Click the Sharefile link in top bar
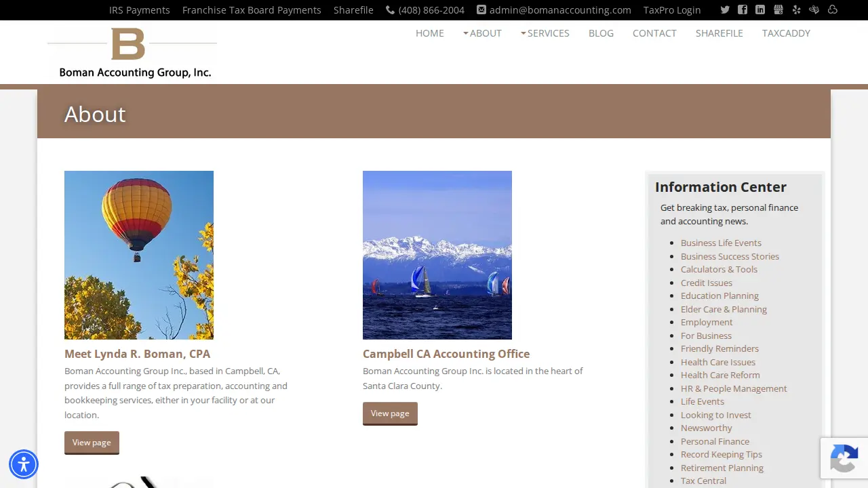The width and height of the screenshot is (868, 488). 353,10
